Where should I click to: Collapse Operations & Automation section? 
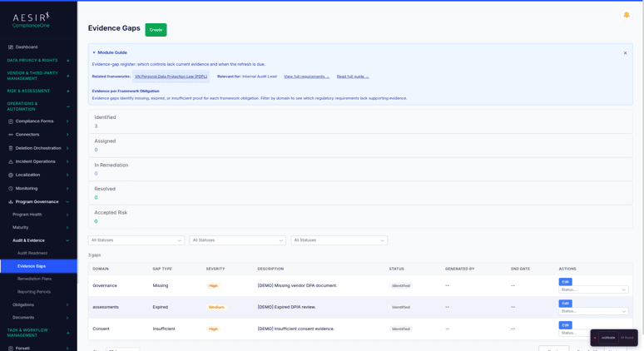pos(67,106)
